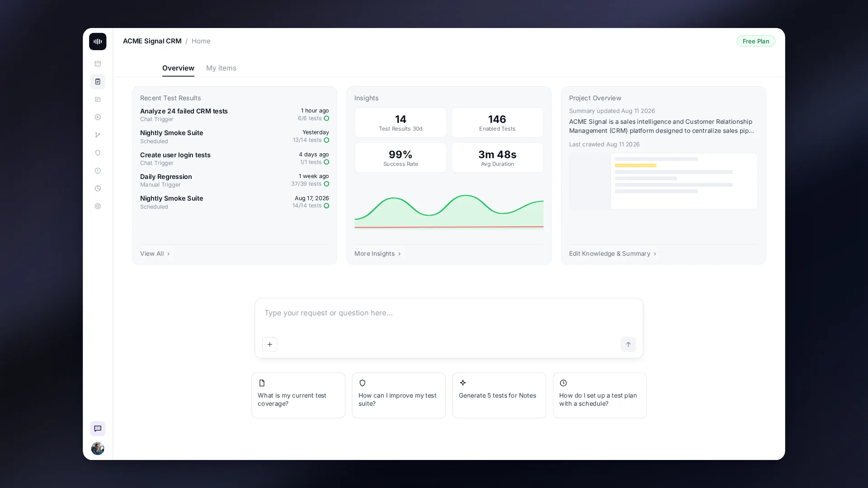The width and height of the screenshot is (868, 488).
Task: Select the Overview tab
Action: pos(178,68)
